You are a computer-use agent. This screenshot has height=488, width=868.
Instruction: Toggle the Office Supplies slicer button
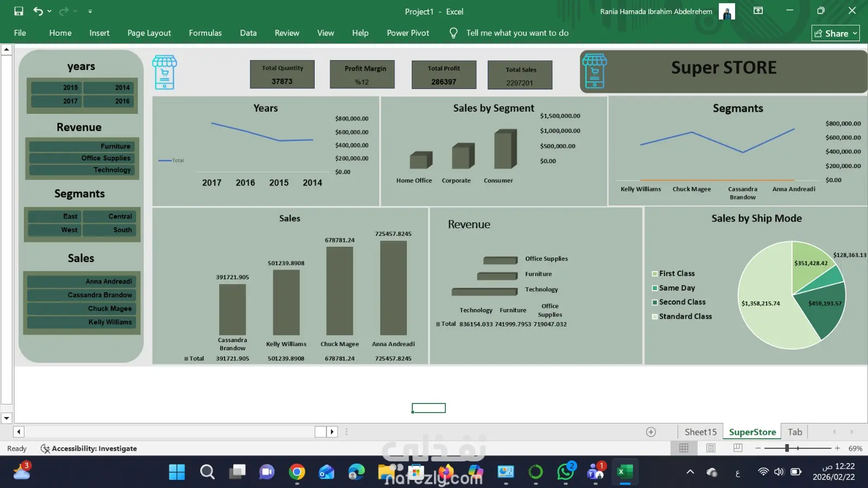click(82, 158)
